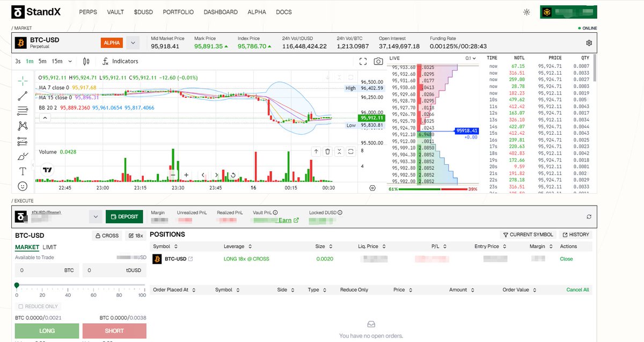Reset the chart view

click(x=233, y=175)
